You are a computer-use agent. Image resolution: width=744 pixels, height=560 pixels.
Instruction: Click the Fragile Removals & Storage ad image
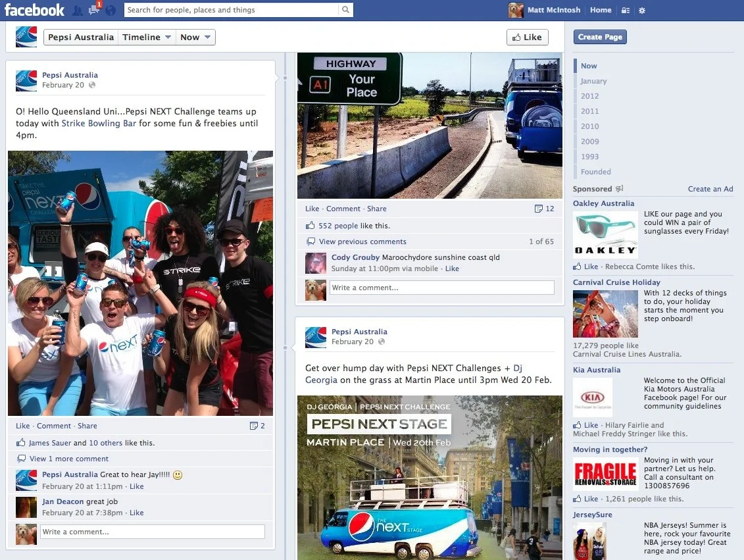pos(605,474)
